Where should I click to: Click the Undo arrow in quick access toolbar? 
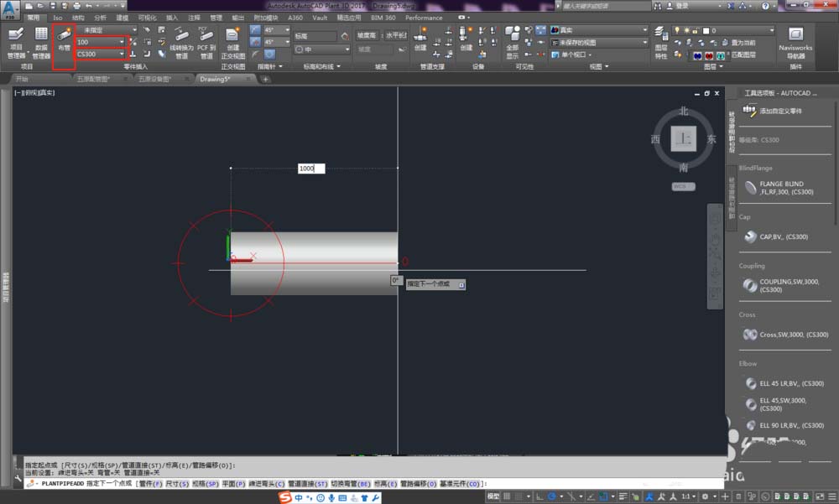click(90, 6)
